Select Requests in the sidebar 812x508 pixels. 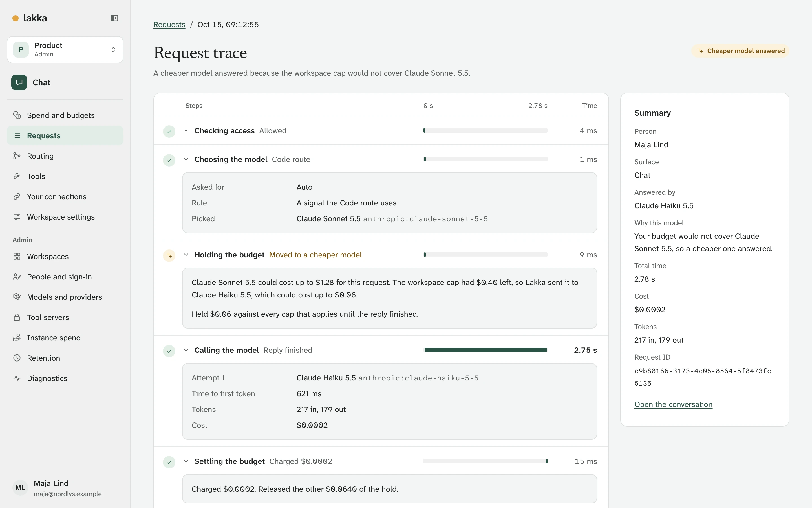point(65,136)
